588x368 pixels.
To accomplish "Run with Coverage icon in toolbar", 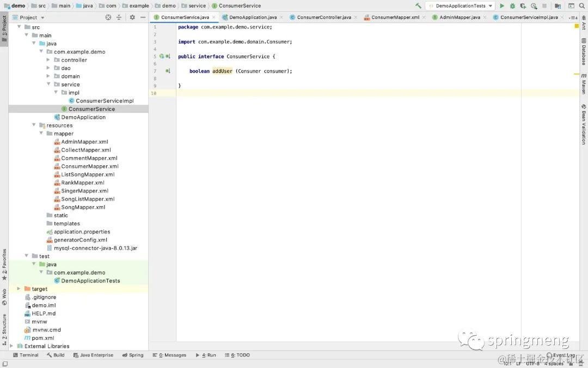I will point(523,5).
